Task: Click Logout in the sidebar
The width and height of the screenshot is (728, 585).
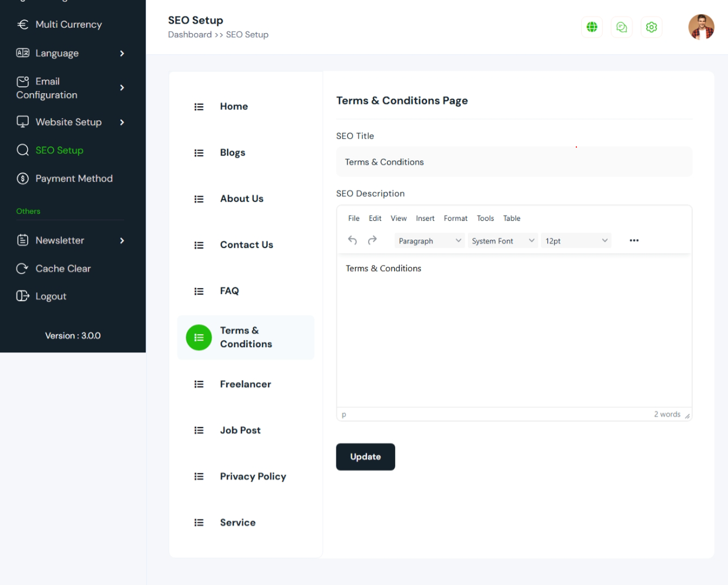Action: click(51, 296)
